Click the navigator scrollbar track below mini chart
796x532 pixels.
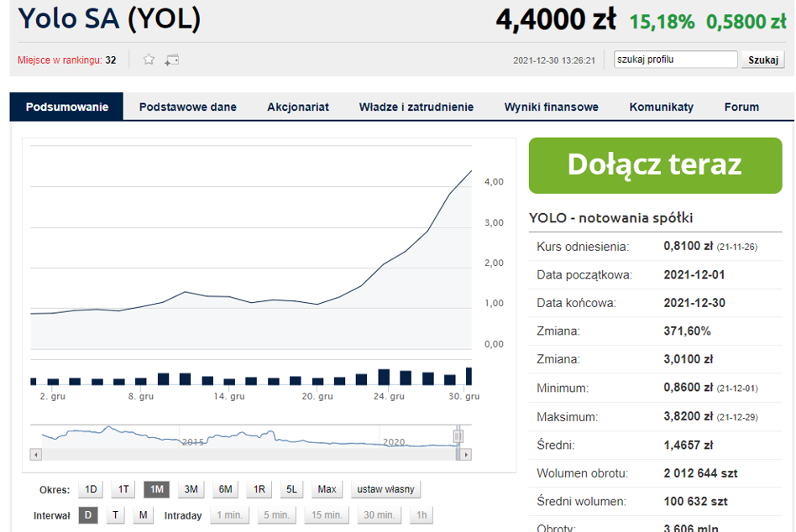[x=249, y=455]
